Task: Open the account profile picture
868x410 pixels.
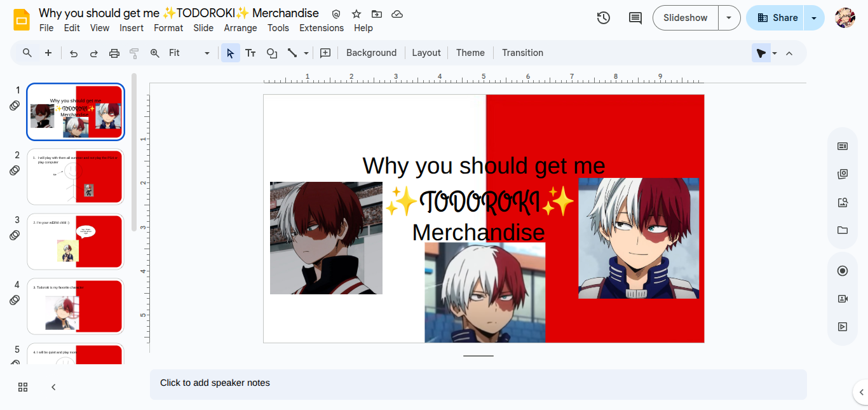Action: click(845, 18)
